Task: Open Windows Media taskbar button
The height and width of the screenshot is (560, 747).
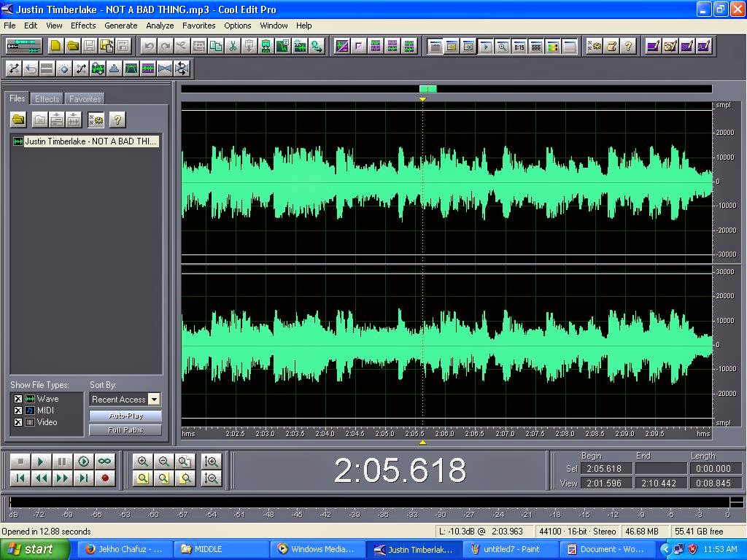Action: tap(318, 550)
